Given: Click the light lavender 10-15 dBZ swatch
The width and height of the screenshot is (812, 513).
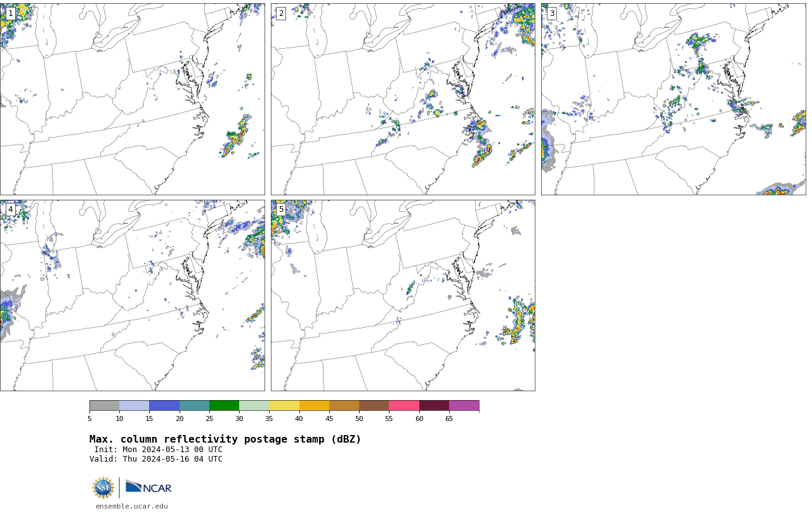Looking at the screenshot, I should (x=134, y=406).
